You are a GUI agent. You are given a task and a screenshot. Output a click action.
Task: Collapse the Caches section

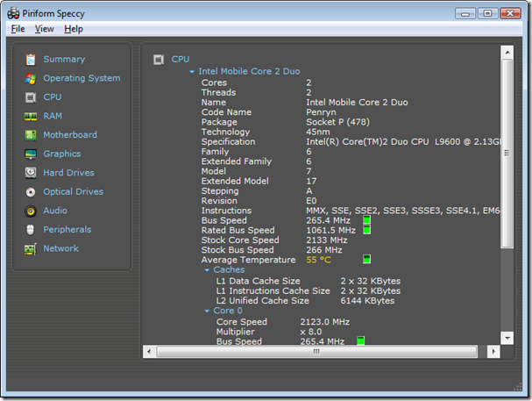208,270
